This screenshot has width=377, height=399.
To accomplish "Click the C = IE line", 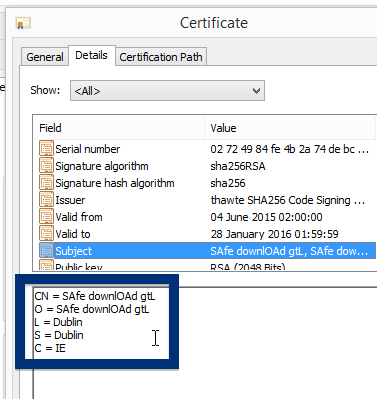I will tap(50, 348).
